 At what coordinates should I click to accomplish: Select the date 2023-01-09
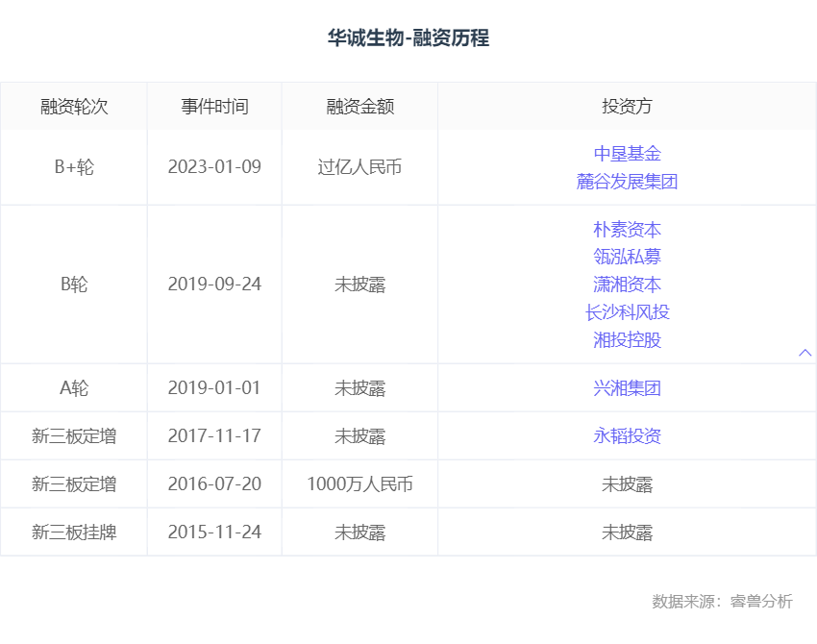pos(214,167)
